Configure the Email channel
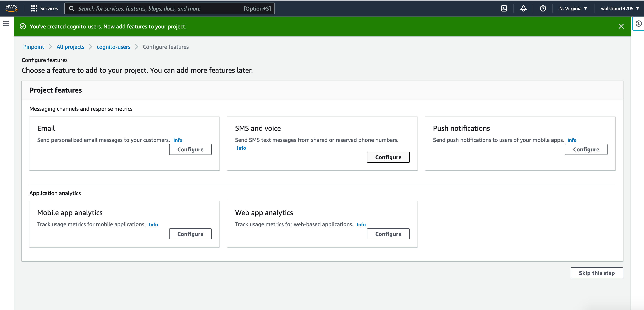This screenshot has height=310, width=644. click(190, 149)
